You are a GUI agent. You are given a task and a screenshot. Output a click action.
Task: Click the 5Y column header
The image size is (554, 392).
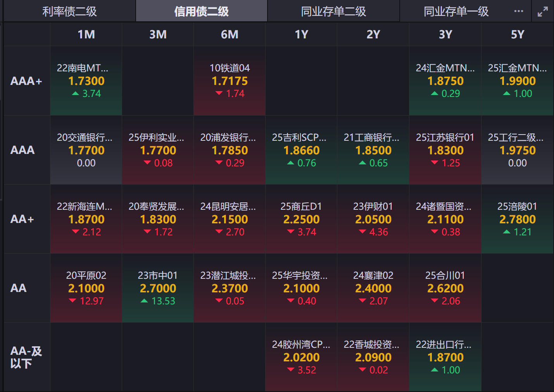pyautogui.click(x=518, y=35)
